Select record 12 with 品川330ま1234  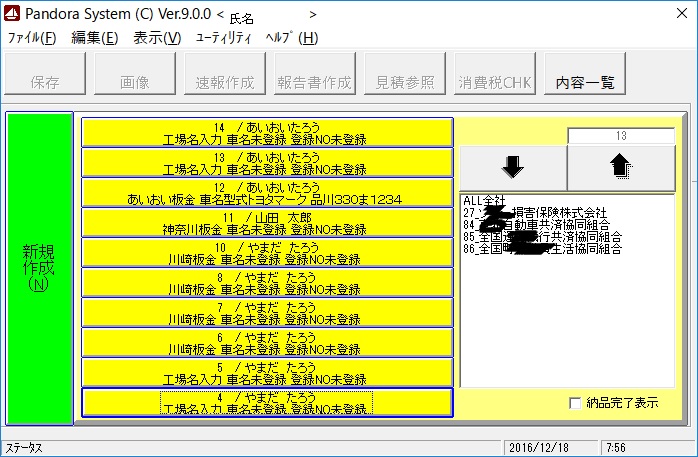pos(266,193)
